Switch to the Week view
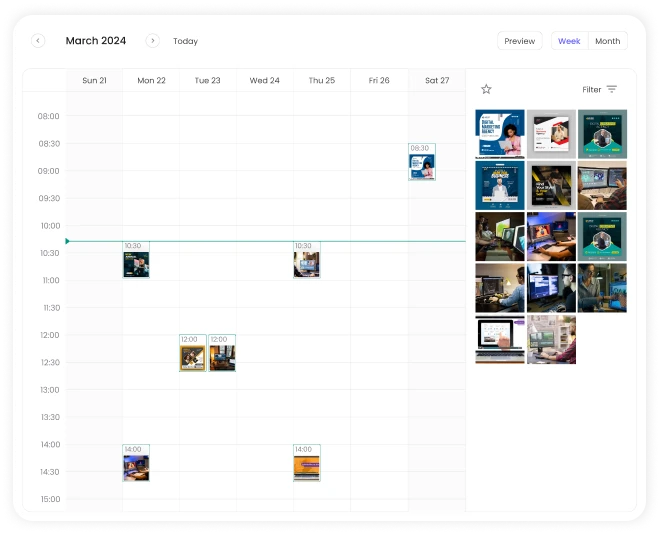Image resolution: width=661 pixels, height=534 pixels. (569, 41)
